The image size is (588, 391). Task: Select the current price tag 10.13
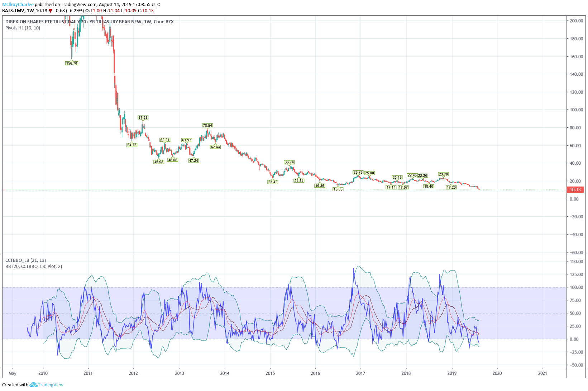pos(575,190)
